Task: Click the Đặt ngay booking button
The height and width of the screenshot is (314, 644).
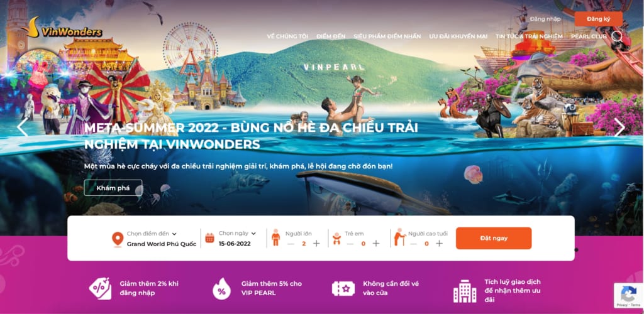Action: [x=494, y=238]
